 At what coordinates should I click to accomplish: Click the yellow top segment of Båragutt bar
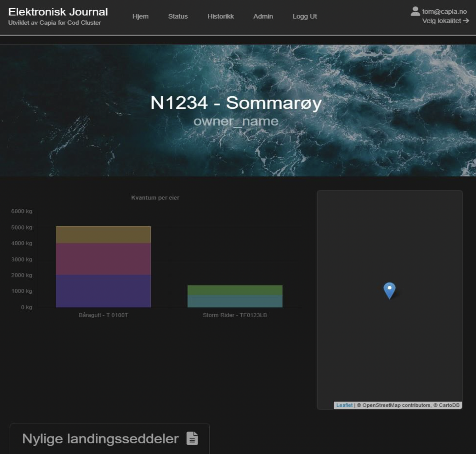(x=103, y=235)
